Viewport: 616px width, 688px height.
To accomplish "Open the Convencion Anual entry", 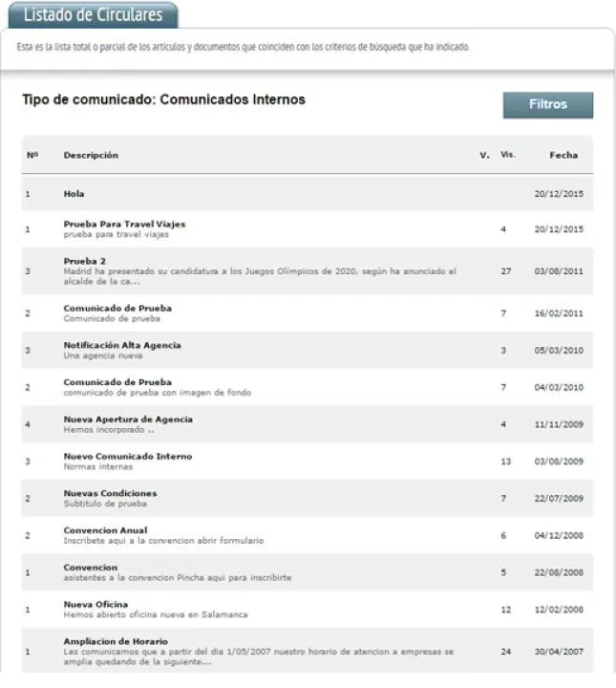I will point(105,529).
